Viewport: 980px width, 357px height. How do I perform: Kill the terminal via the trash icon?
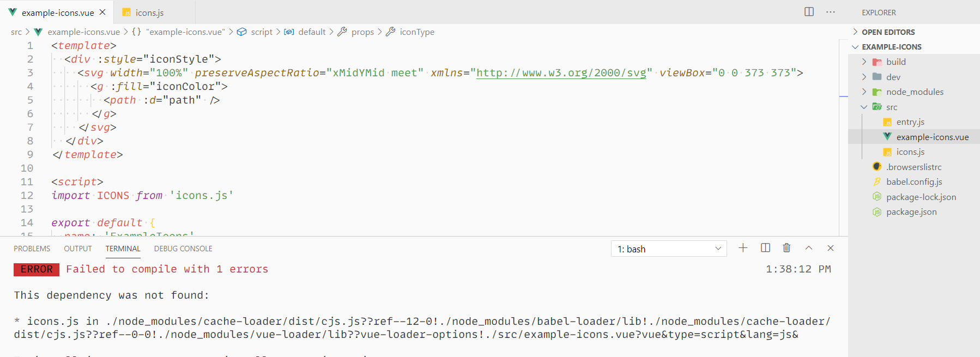coord(787,247)
